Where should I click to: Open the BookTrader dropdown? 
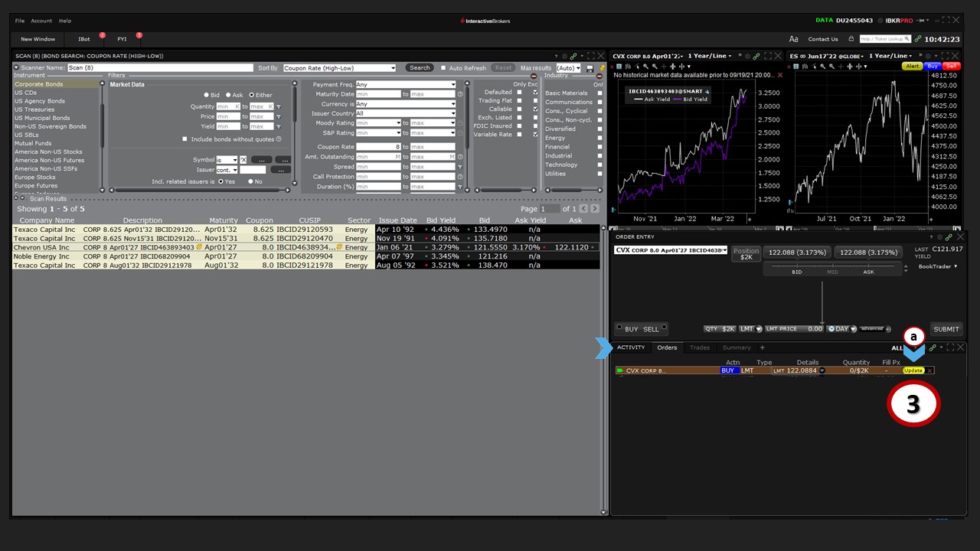[x=938, y=266]
